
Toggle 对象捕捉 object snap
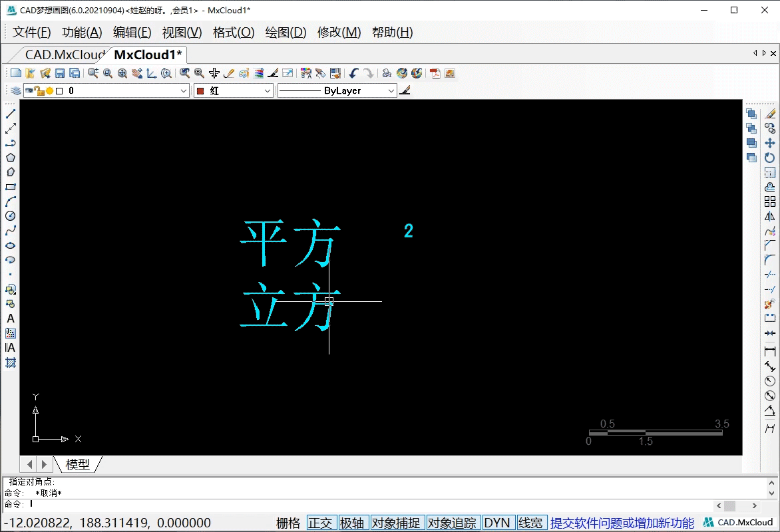point(396,523)
